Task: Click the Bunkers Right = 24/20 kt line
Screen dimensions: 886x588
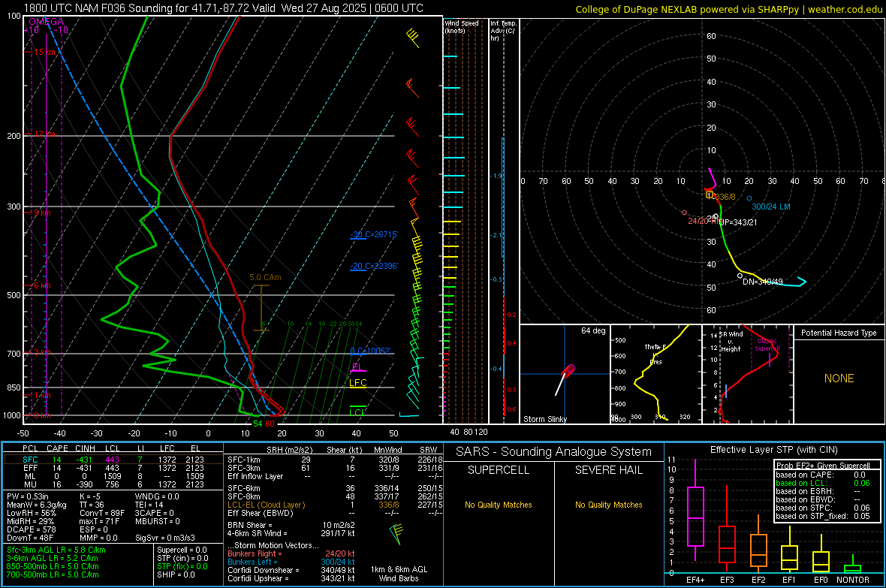Action: point(291,554)
